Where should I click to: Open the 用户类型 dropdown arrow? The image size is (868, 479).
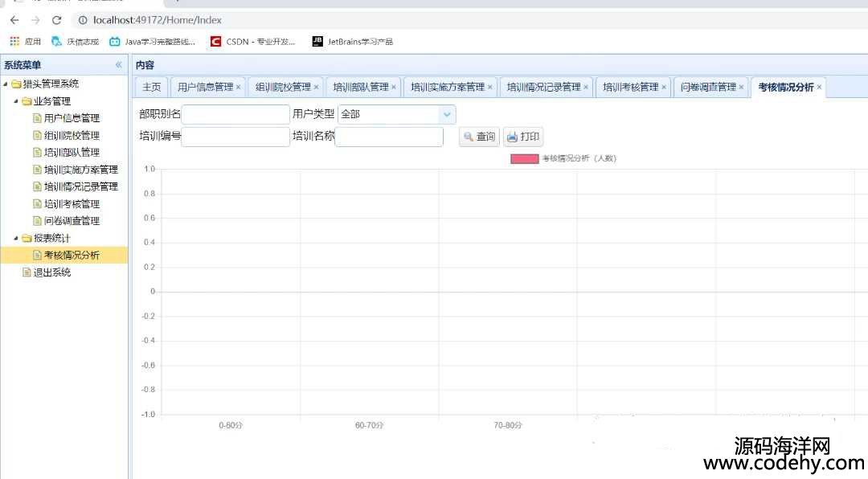point(447,115)
